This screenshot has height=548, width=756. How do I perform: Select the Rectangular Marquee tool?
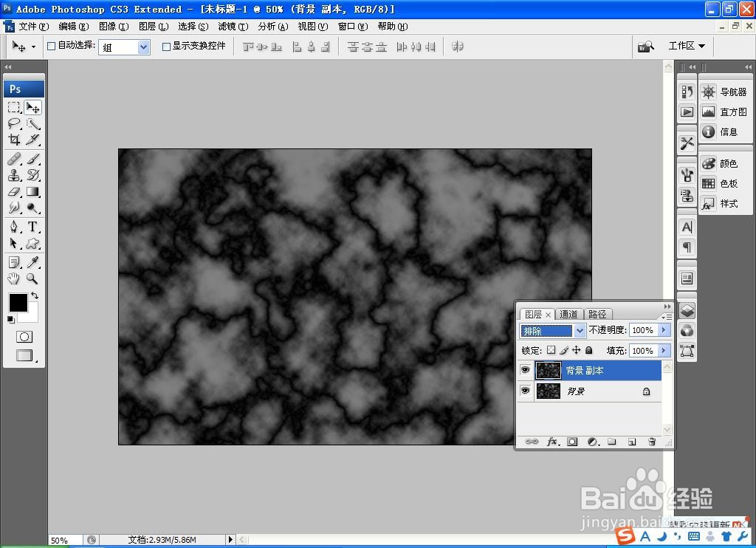click(14, 107)
